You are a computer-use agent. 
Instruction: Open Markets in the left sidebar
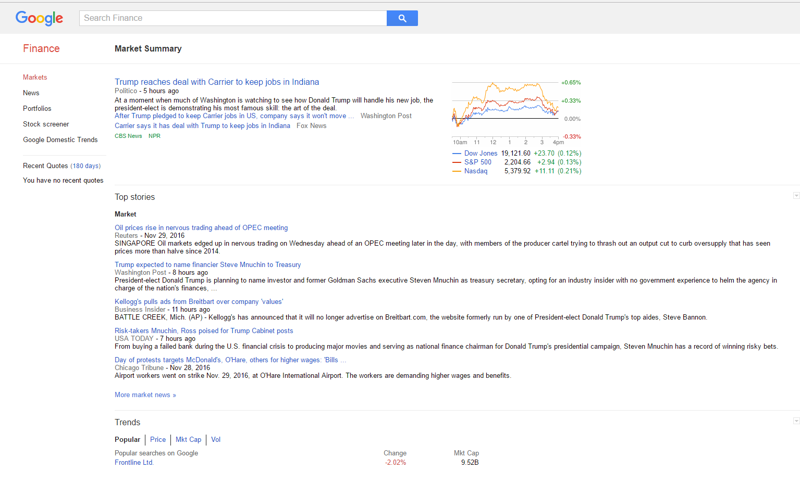coord(35,77)
